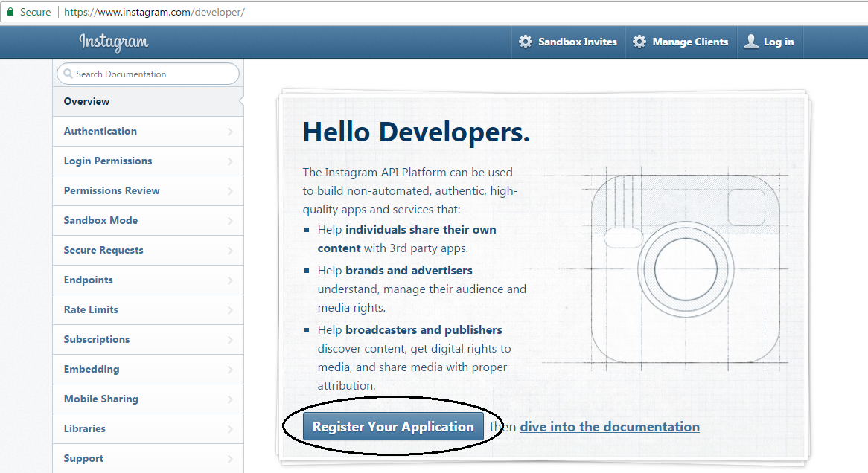The height and width of the screenshot is (473, 868).
Task: View the Rate Limits page
Action: click(148, 310)
